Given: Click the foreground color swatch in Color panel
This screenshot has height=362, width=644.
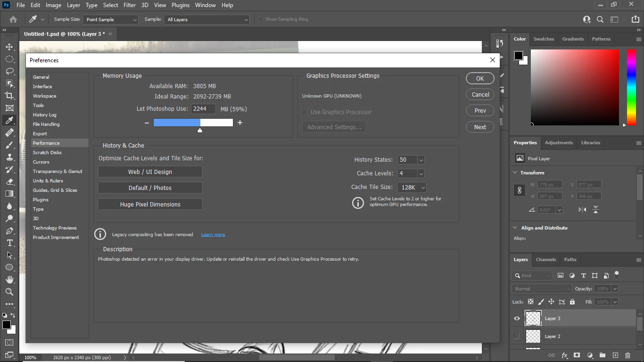Looking at the screenshot, I should tap(519, 56).
